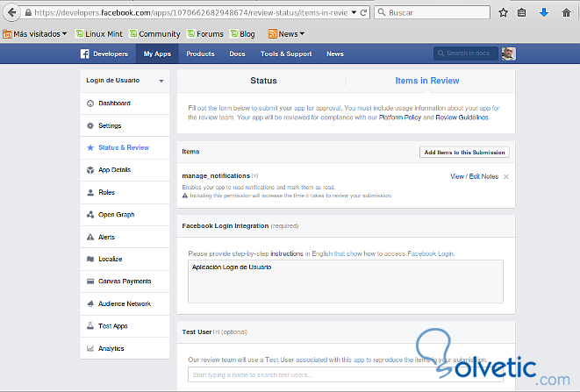Open the My Apps menu
Viewport: 580px width, 392px height.
point(157,54)
